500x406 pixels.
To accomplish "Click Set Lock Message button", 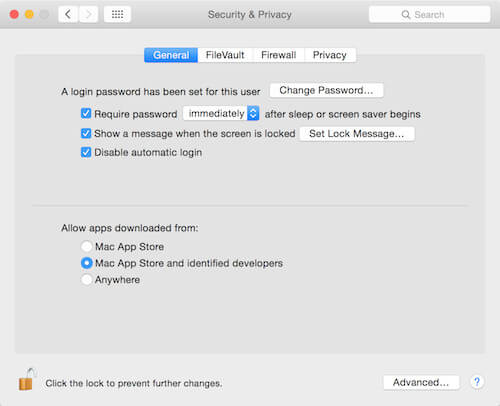I will point(357,134).
